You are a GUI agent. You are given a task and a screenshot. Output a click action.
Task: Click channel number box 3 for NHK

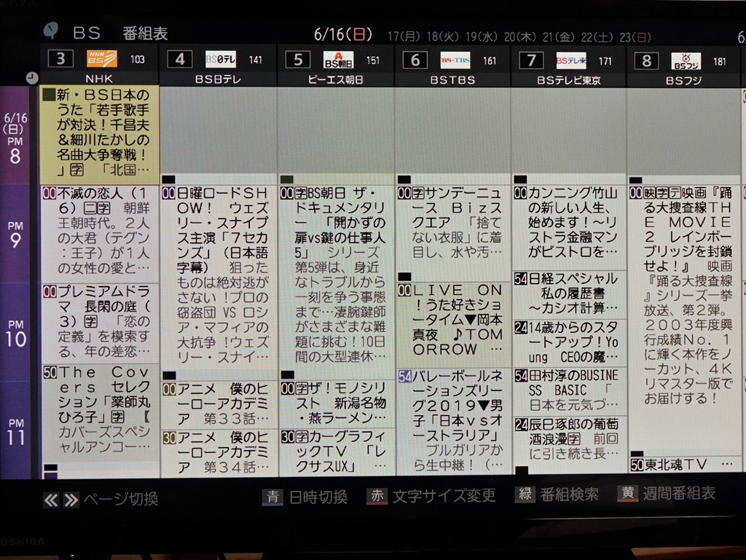[x=60, y=59]
